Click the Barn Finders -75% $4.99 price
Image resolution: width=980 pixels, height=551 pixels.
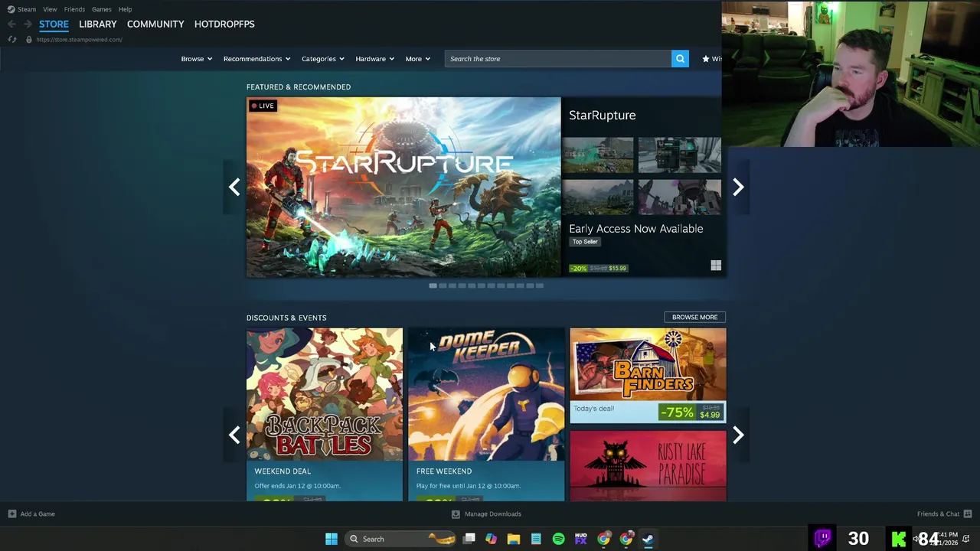click(x=690, y=412)
